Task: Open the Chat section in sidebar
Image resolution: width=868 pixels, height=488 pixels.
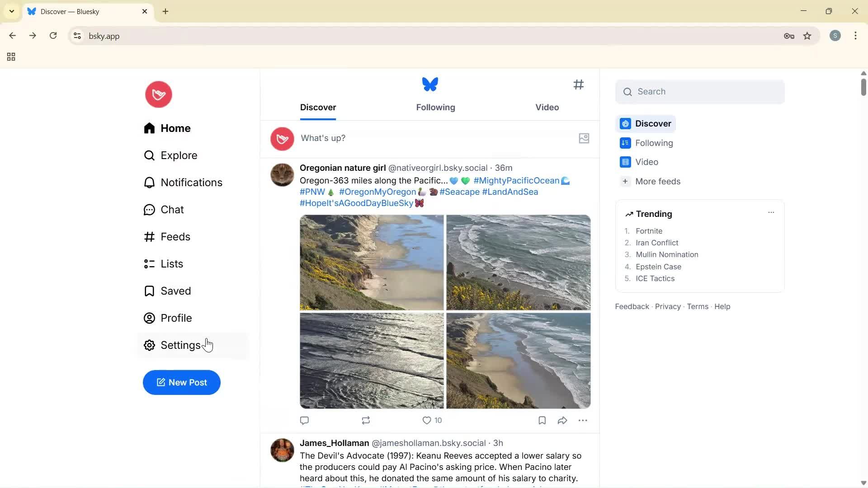Action: pos(173,209)
